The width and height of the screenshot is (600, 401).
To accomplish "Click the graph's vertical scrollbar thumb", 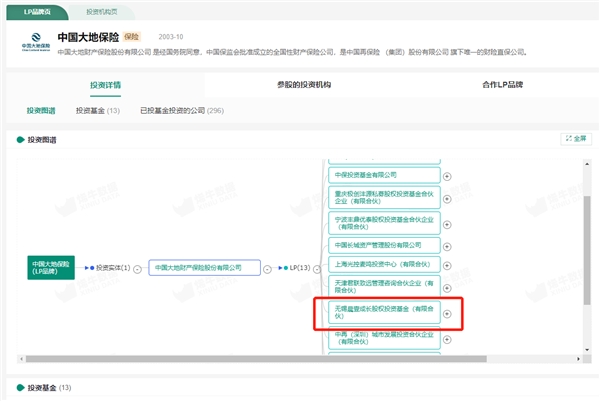I will (587, 251).
